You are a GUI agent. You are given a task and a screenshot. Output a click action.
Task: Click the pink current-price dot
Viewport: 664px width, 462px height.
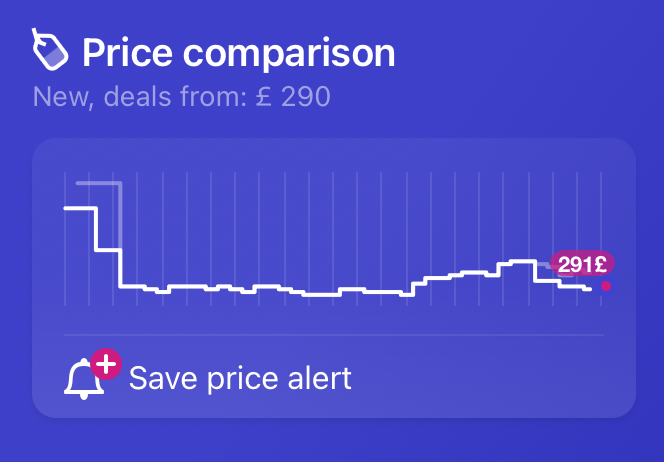pos(606,286)
